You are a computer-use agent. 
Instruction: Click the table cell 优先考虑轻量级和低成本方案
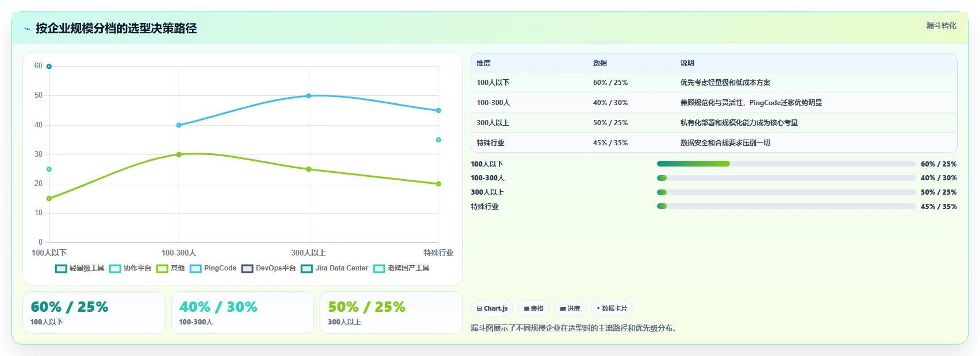coord(725,83)
